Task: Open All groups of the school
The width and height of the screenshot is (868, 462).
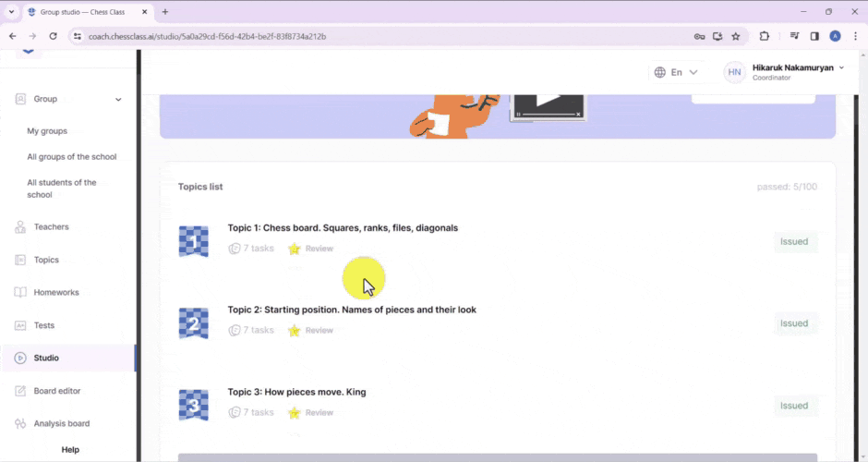Action: (x=72, y=157)
